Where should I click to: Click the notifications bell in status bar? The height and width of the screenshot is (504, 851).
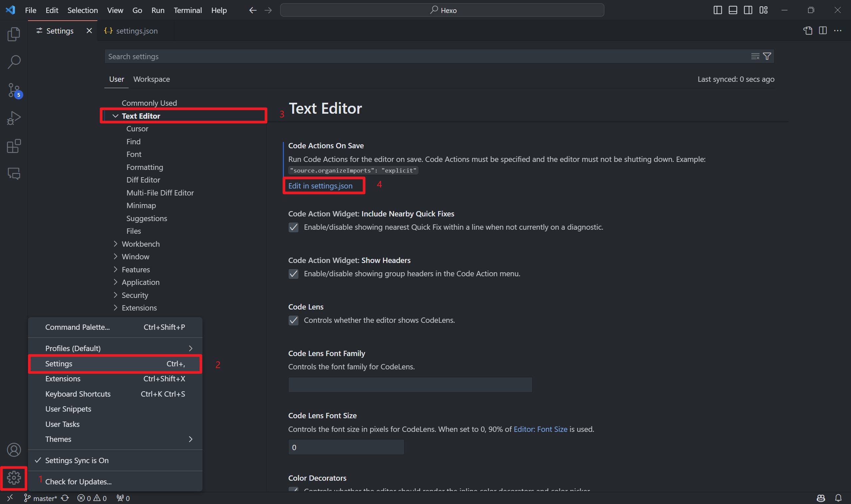[838, 498]
